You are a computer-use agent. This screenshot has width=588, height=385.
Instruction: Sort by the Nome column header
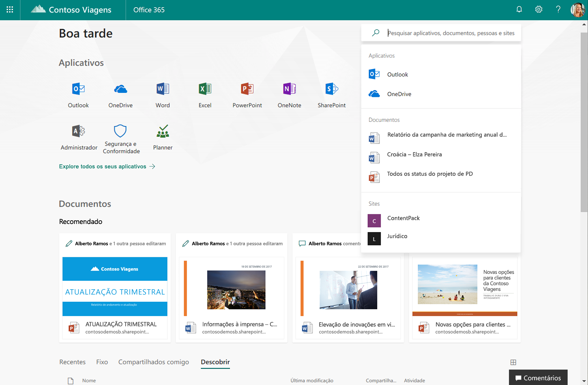coord(89,381)
